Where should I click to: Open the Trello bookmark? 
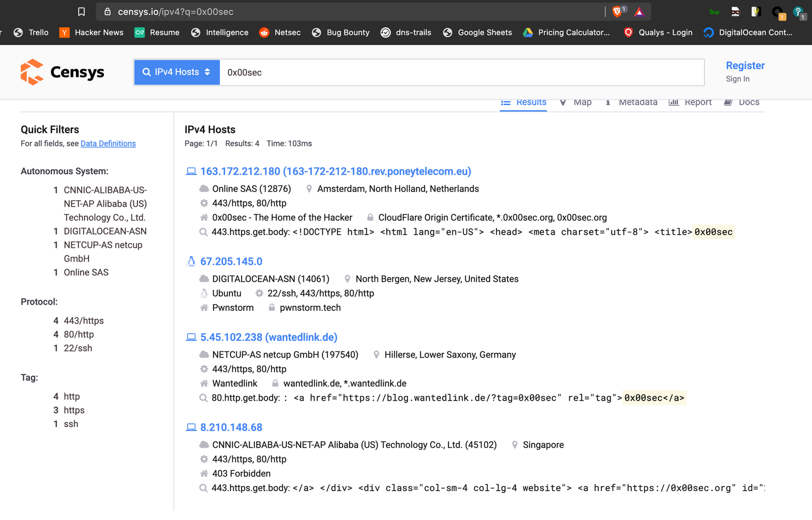pyautogui.click(x=31, y=32)
